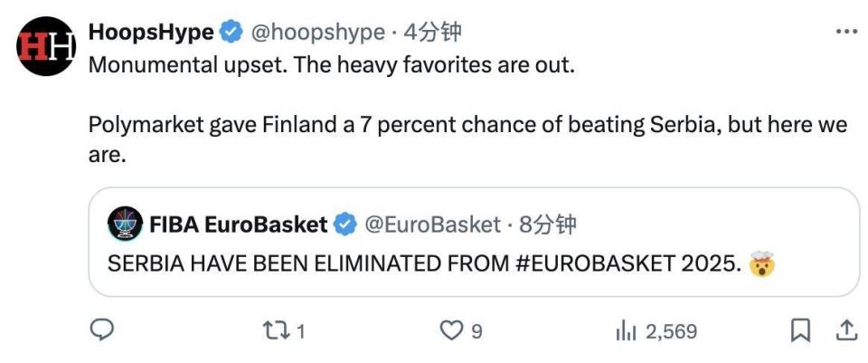The image size is (868, 363).
Task: Open the three-dot more options menu
Action: 845,33
